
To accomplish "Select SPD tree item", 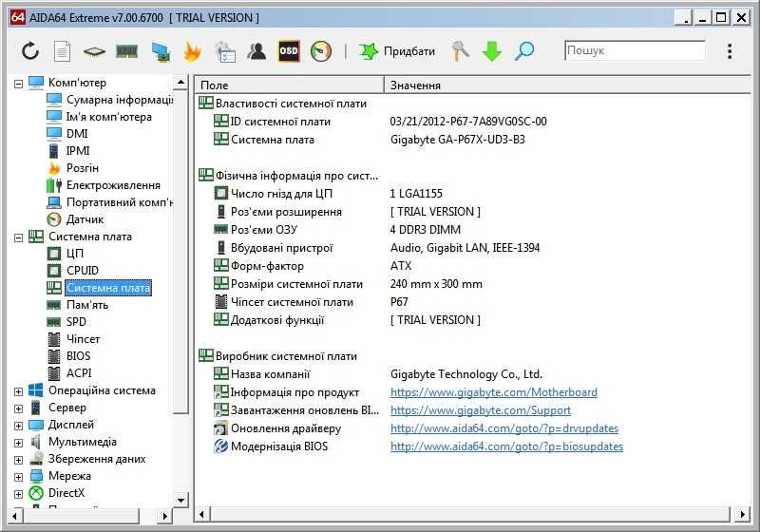I will coord(76,322).
